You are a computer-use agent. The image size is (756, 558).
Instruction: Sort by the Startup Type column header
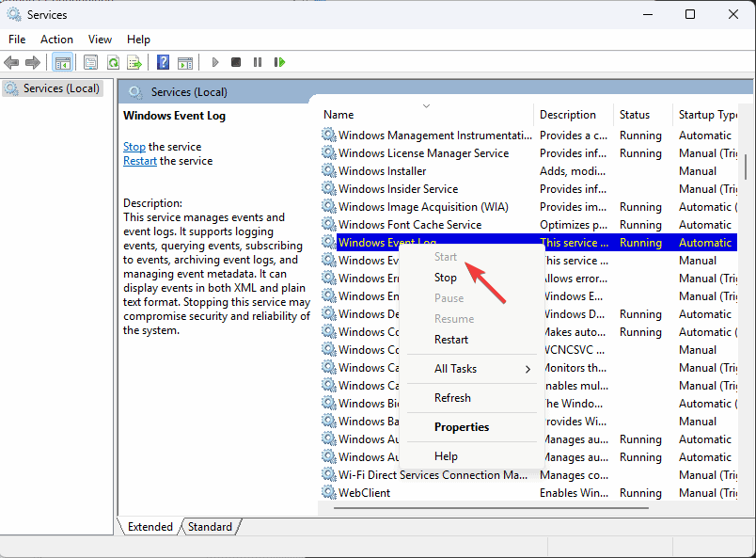pos(707,115)
